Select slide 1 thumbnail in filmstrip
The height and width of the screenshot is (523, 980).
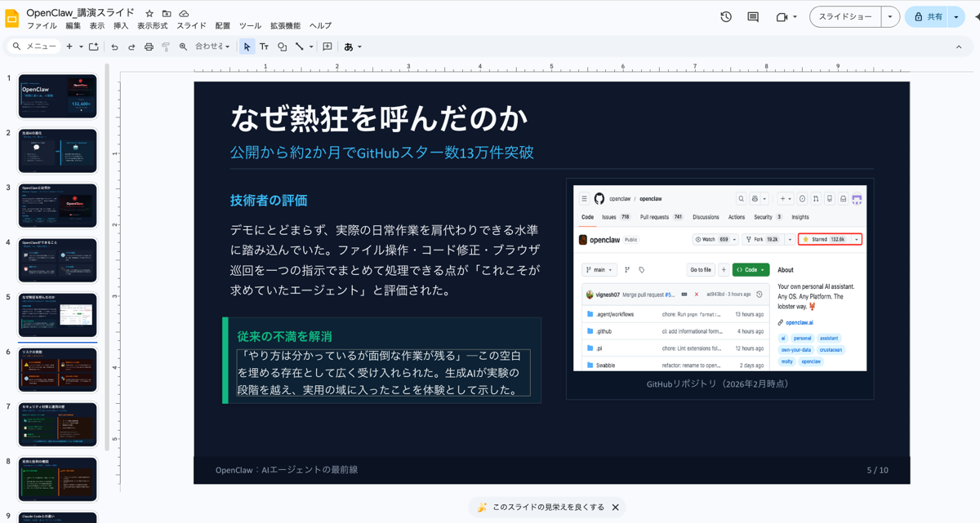pos(57,96)
